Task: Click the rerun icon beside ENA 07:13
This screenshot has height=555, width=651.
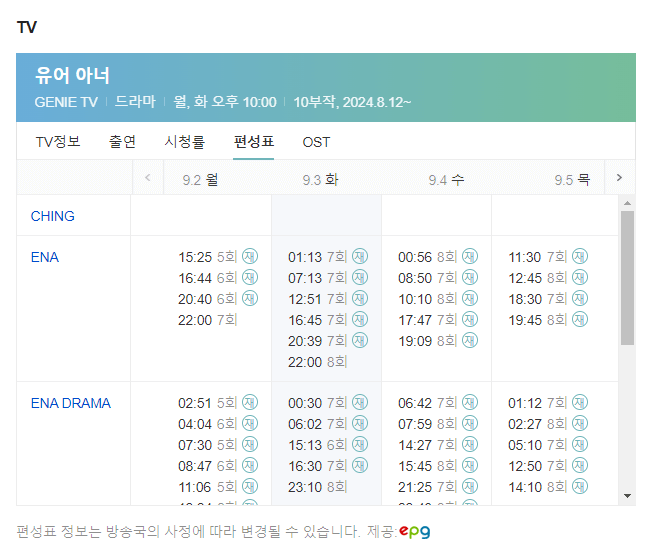Action: click(360, 277)
